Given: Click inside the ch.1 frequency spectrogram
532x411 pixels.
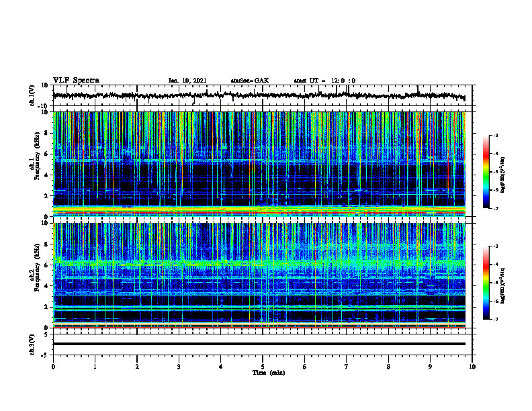Looking at the screenshot, I should (x=259, y=164).
